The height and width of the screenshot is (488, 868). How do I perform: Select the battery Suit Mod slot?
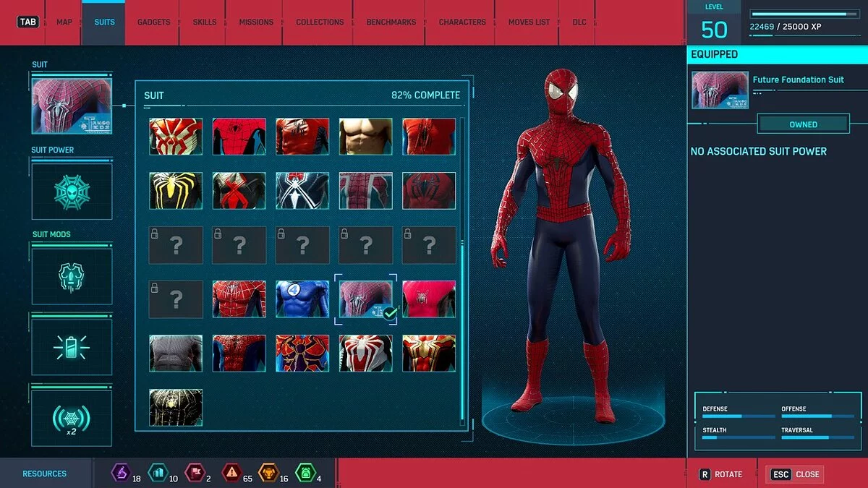pos(72,347)
